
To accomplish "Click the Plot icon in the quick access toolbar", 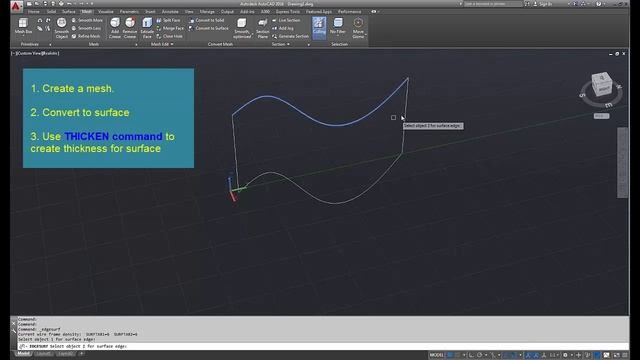I will (x=61, y=4).
